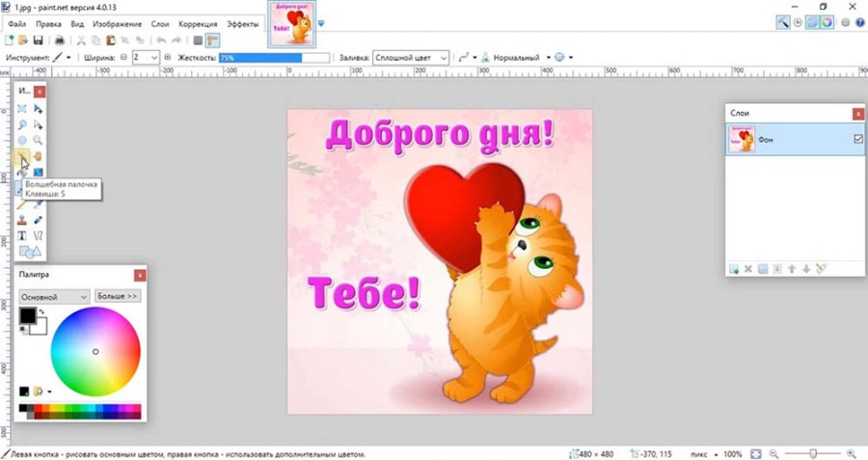Open the Слои menu

coord(160,24)
